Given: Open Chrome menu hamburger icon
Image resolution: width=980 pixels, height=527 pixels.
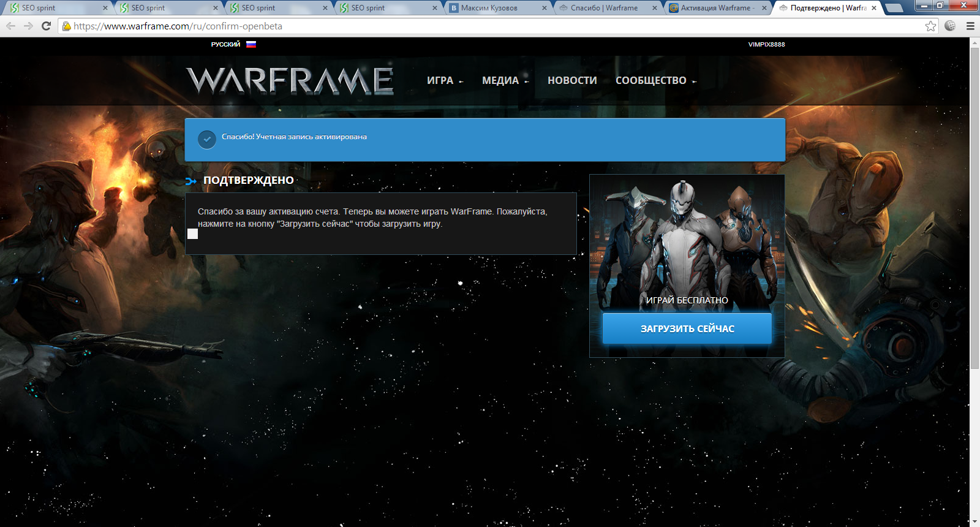Looking at the screenshot, I should [x=970, y=26].
